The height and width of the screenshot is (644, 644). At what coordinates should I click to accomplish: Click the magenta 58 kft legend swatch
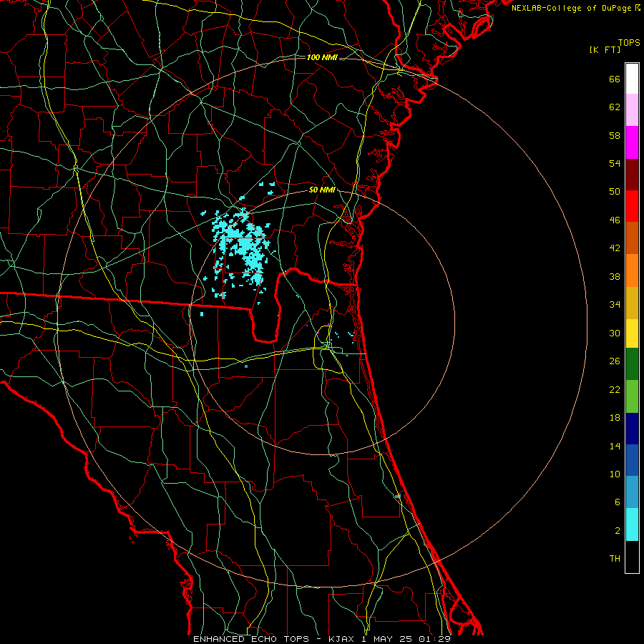tap(632, 142)
